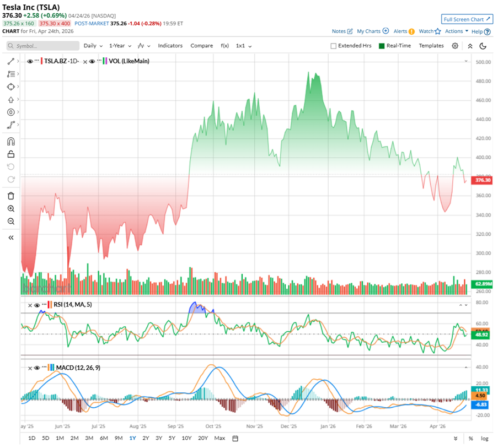Open the Compare menu
The image size is (498, 448).
pyautogui.click(x=202, y=46)
